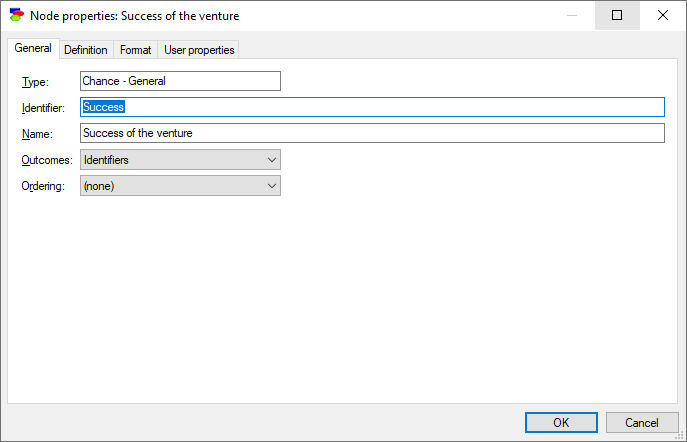The height and width of the screenshot is (442, 687).
Task: Select the General tab
Action: pyautogui.click(x=33, y=48)
